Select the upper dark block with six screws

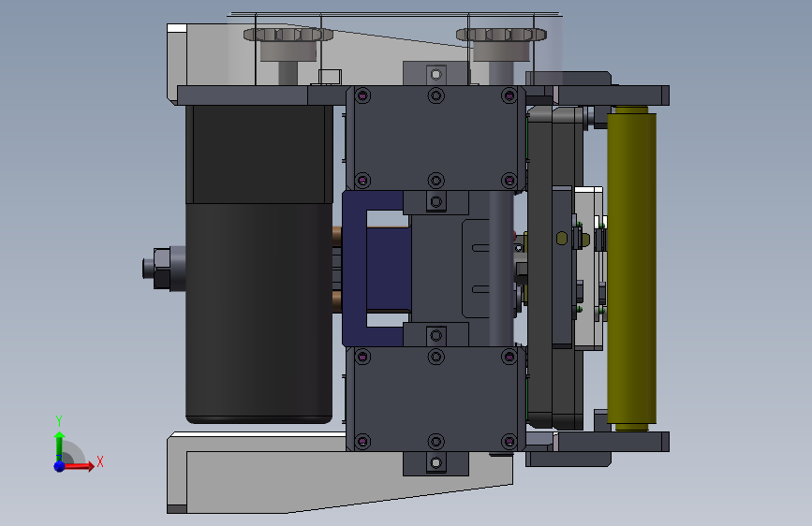(436, 139)
